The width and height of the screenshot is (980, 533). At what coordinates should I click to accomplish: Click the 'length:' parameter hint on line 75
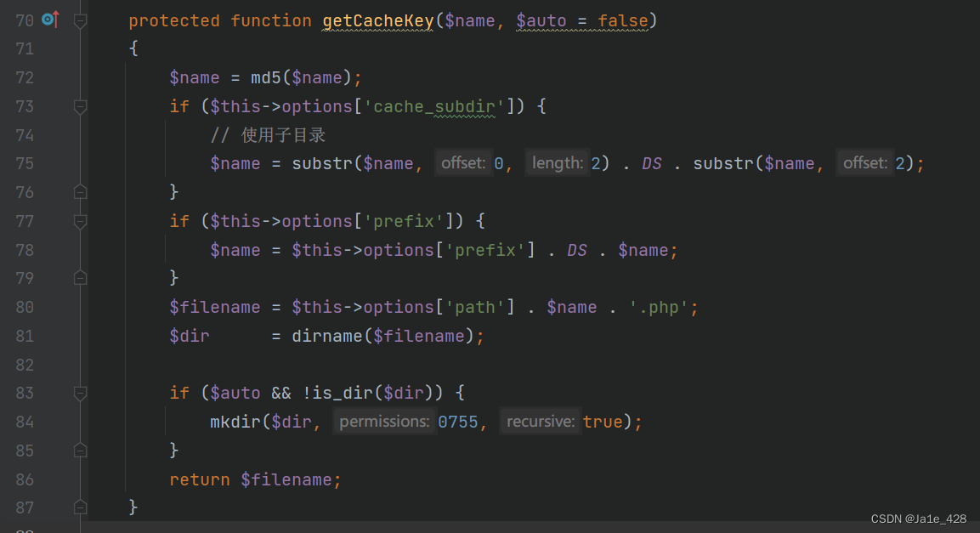(557, 163)
